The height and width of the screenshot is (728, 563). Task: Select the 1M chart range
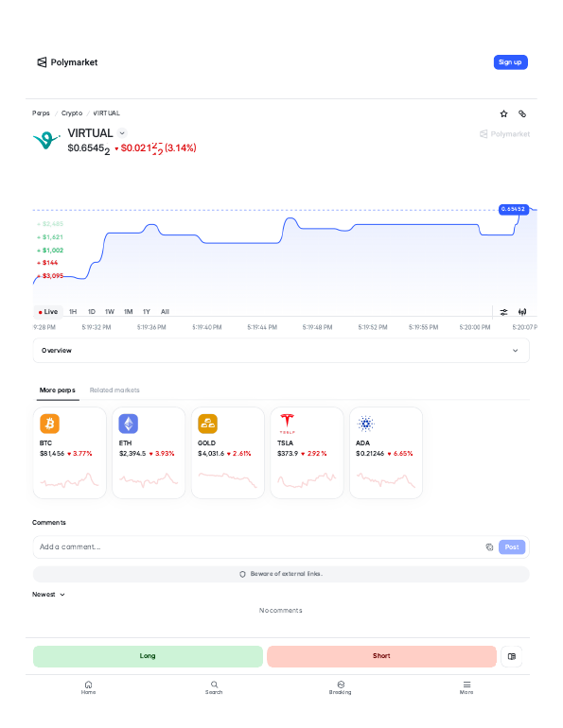(128, 312)
